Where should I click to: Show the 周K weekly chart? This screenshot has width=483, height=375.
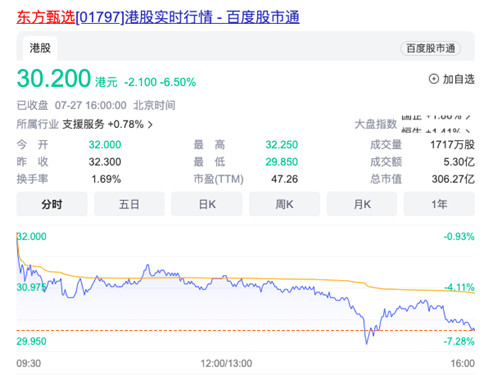point(284,204)
